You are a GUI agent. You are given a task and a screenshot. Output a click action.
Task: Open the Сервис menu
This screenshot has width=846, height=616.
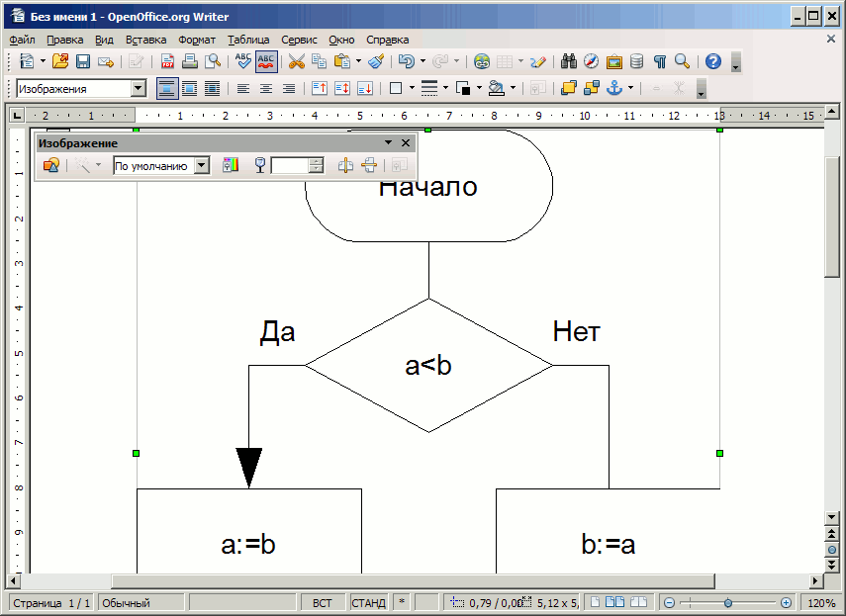tap(299, 40)
